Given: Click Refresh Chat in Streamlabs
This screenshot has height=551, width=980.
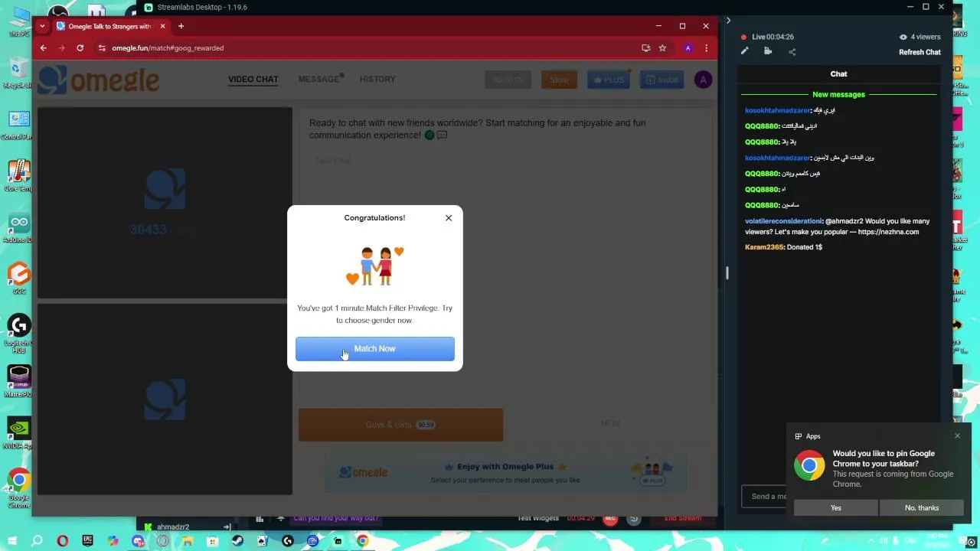Looking at the screenshot, I should click(920, 52).
